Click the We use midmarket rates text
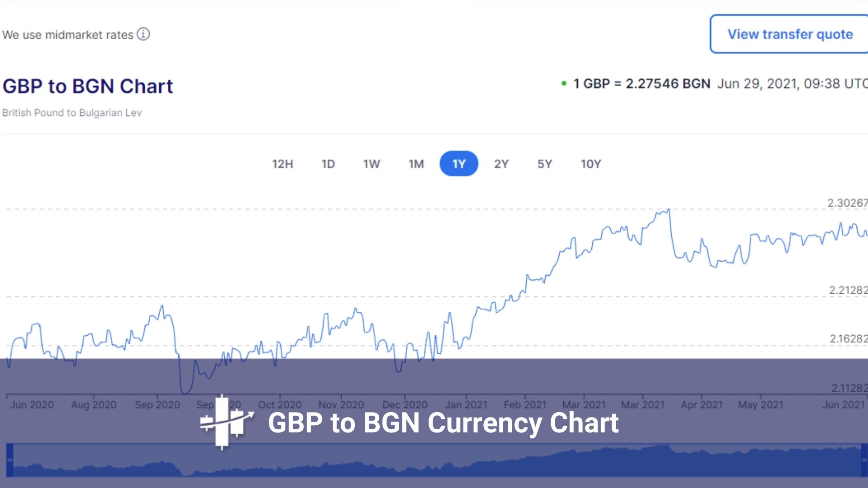 (x=68, y=35)
